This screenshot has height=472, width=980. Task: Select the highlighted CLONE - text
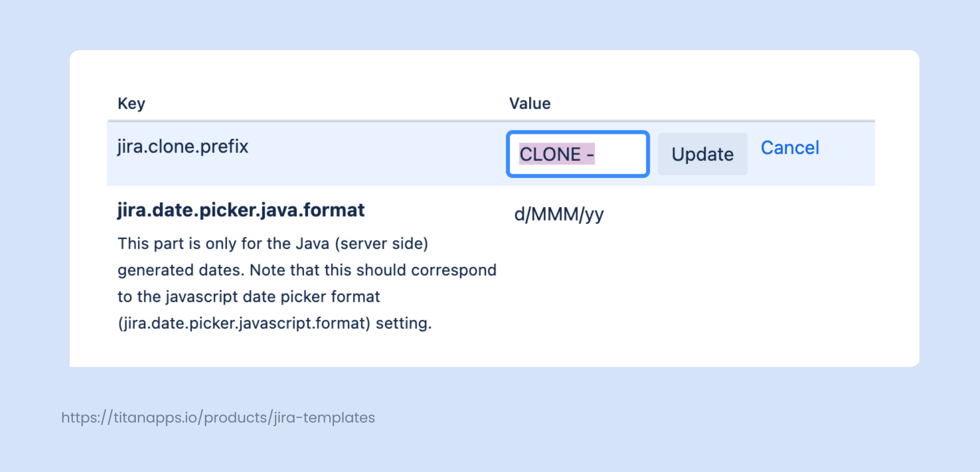(557, 154)
